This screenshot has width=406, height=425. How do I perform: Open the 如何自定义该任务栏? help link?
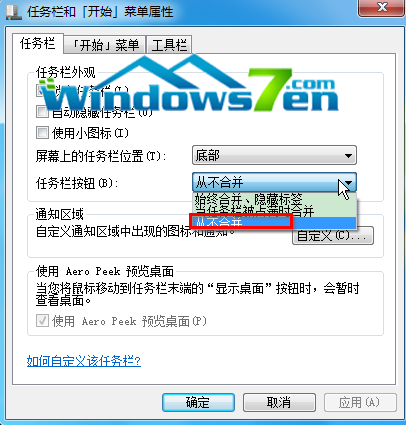pos(84,361)
